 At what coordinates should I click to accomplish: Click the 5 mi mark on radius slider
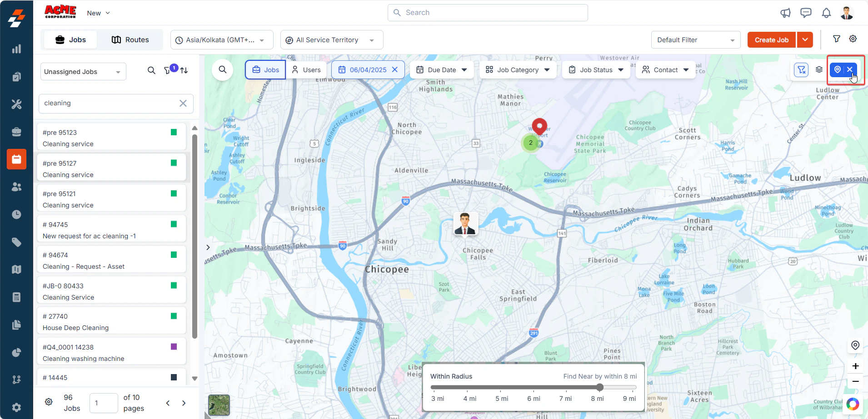[x=502, y=399]
